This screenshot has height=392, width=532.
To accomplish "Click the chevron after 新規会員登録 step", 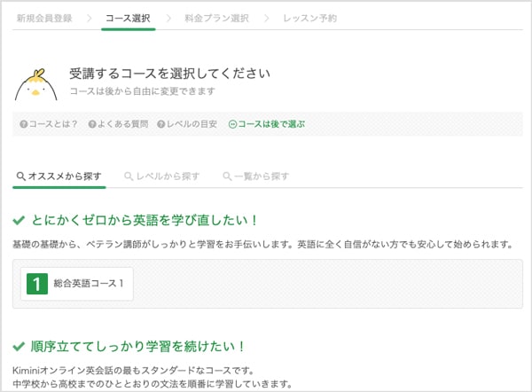I will [x=90, y=18].
